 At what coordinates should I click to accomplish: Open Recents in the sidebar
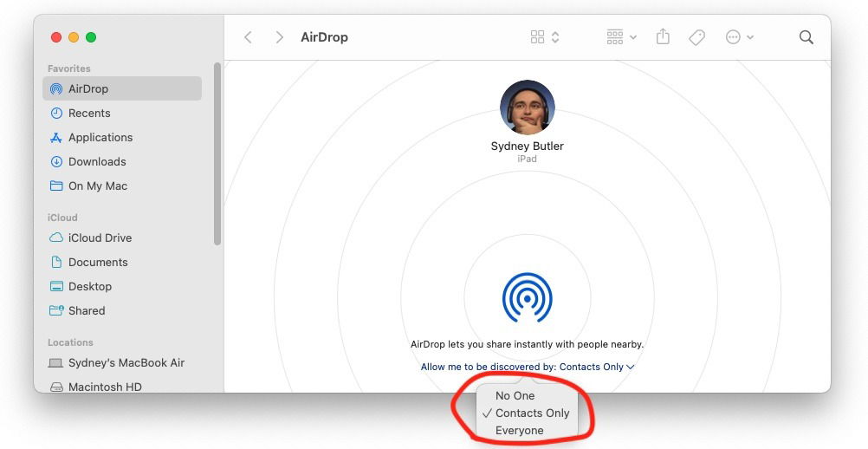tap(89, 113)
